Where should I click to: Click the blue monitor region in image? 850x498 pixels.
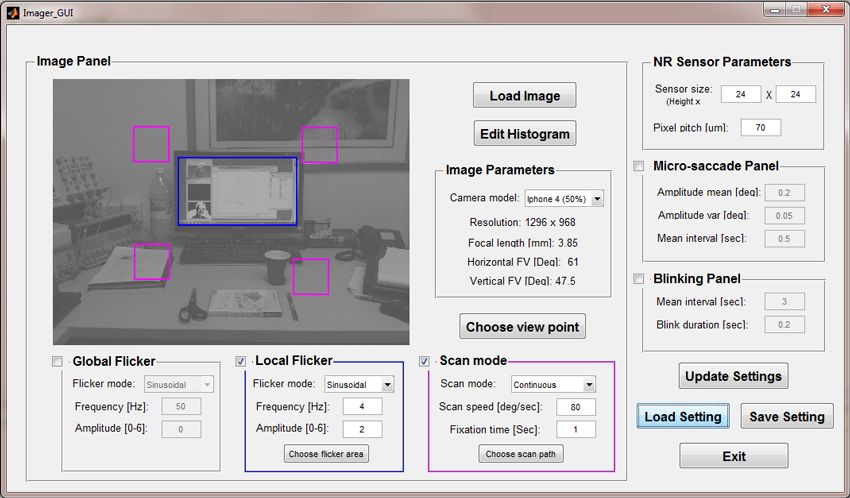[x=237, y=191]
